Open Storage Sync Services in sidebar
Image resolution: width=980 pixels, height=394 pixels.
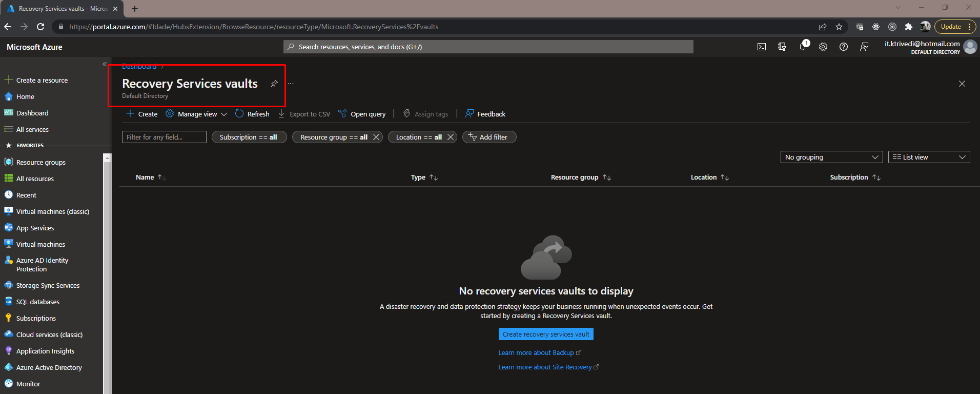coord(48,285)
